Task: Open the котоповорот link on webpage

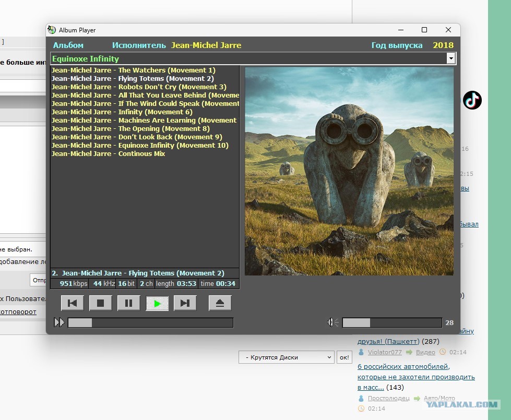Action: [18, 312]
